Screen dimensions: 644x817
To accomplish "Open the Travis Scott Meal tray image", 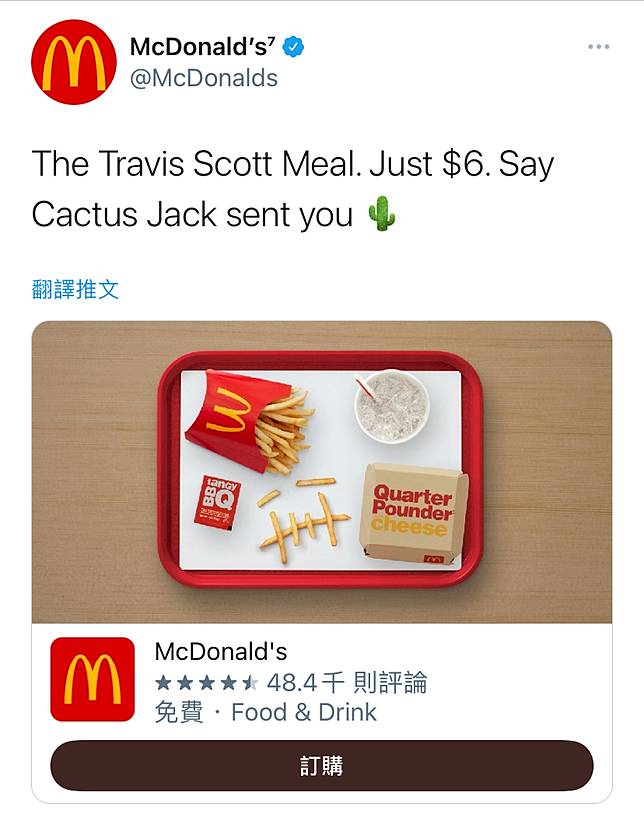I will pos(322,472).
